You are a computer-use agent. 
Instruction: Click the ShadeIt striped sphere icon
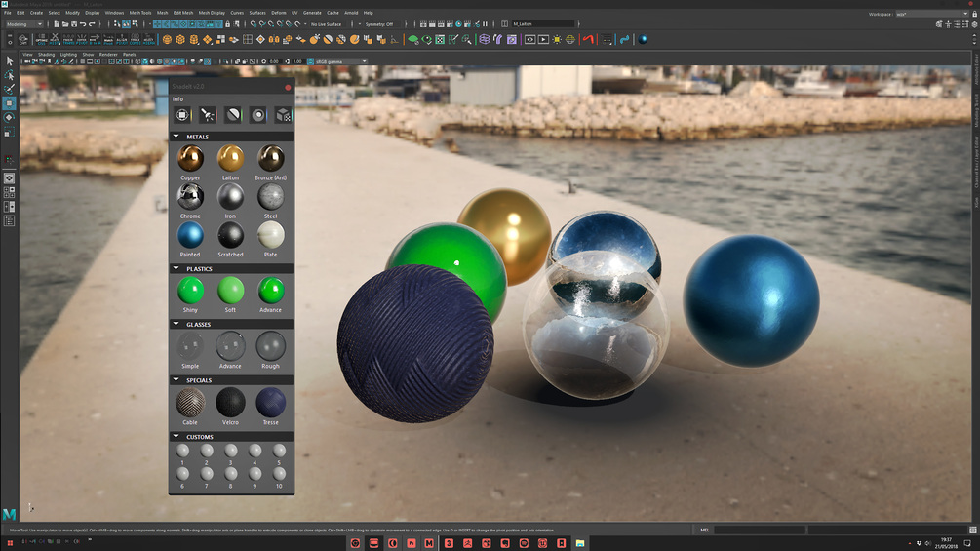(x=233, y=115)
